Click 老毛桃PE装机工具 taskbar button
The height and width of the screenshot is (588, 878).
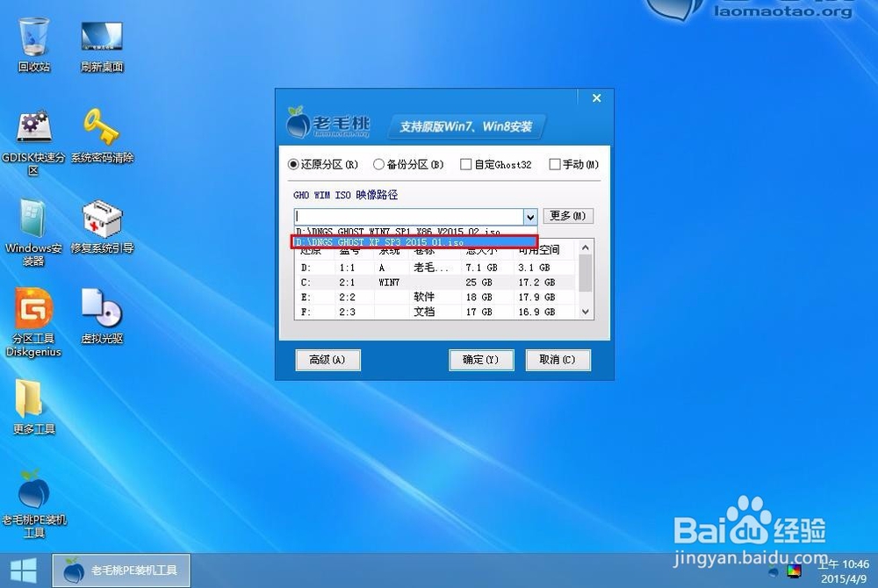click(121, 570)
